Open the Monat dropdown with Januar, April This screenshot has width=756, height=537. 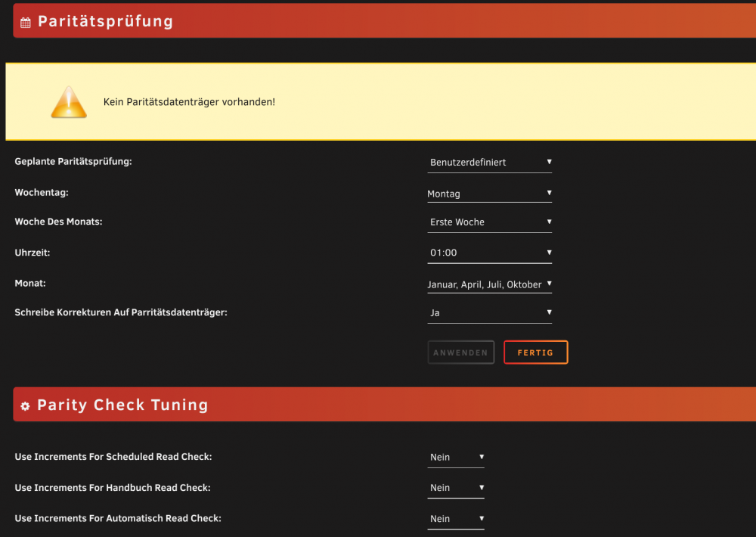pyautogui.click(x=489, y=284)
